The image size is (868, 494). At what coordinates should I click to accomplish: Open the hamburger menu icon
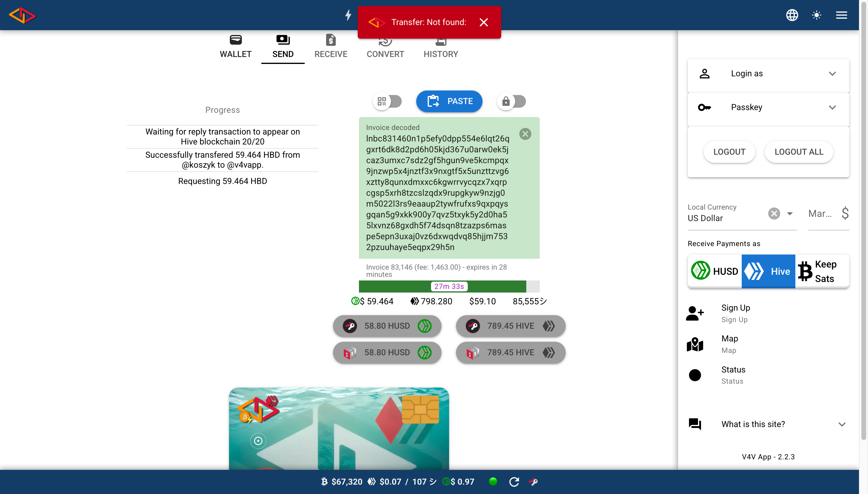pos(841,15)
